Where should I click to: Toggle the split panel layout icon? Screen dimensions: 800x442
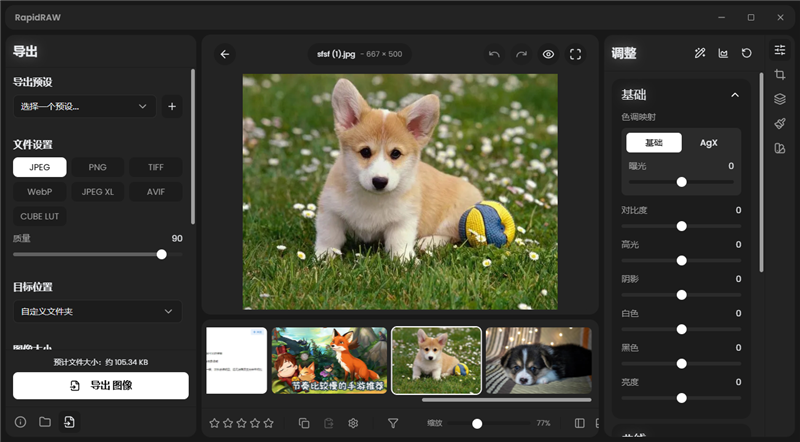click(580, 423)
